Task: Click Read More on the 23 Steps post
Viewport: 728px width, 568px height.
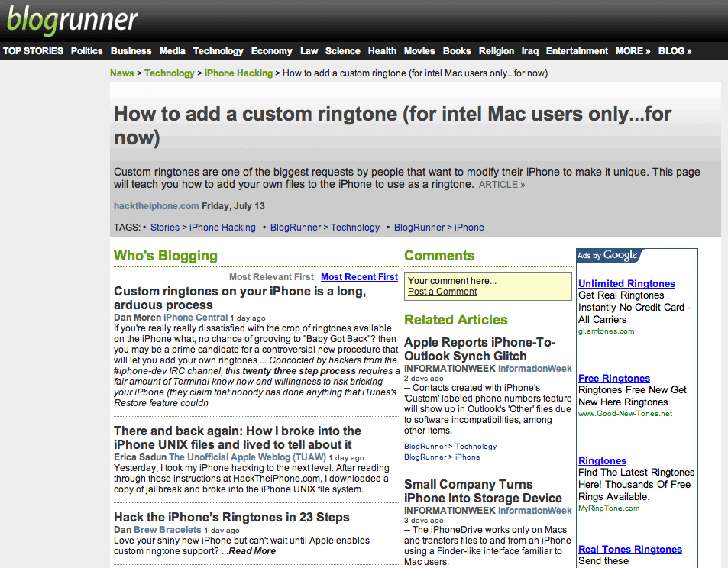Action: coord(252,551)
